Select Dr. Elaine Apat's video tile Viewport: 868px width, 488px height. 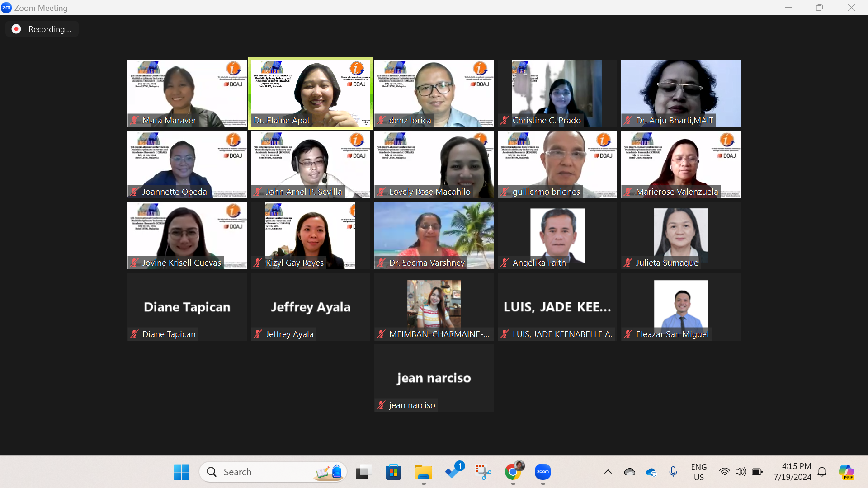[x=311, y=94]
